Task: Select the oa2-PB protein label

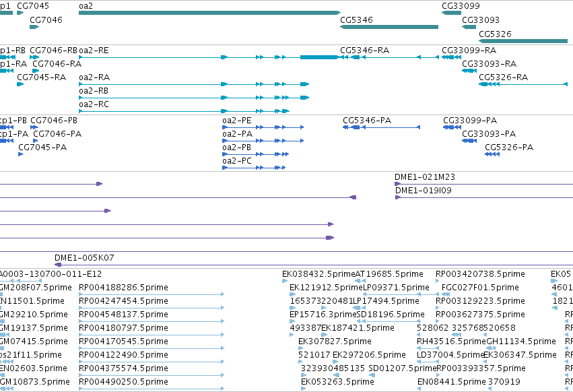Action: tap(237, 148)
